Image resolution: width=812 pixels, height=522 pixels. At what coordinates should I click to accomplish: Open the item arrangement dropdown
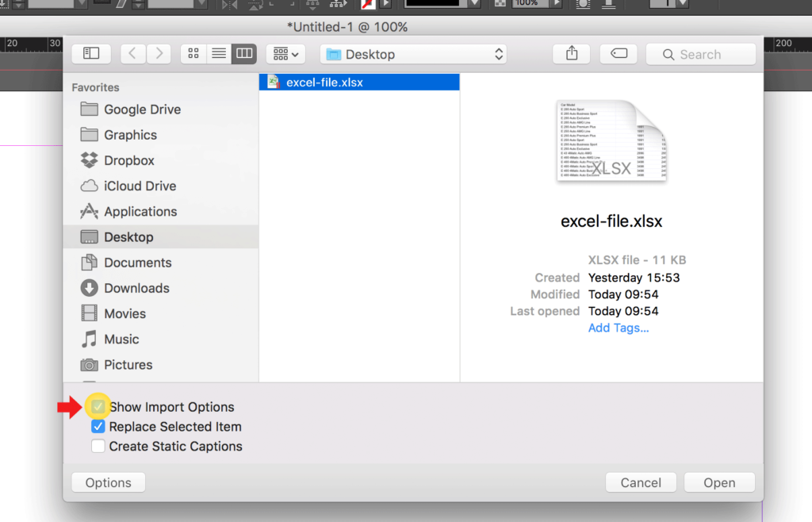pos(285,53)
